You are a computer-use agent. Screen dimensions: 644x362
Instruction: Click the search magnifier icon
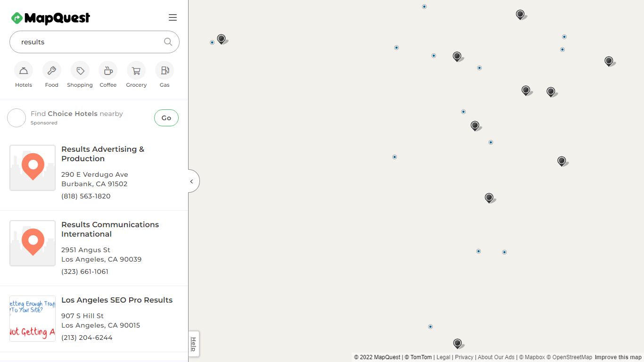tap(168, 41)
